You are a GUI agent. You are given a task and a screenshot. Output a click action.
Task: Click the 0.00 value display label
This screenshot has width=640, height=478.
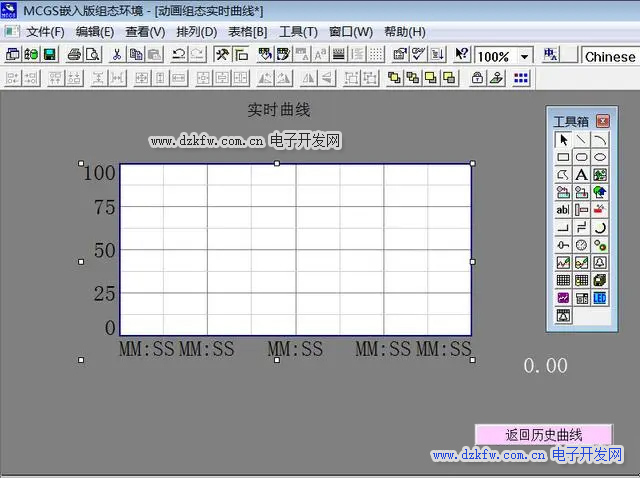tap(546, 366)
